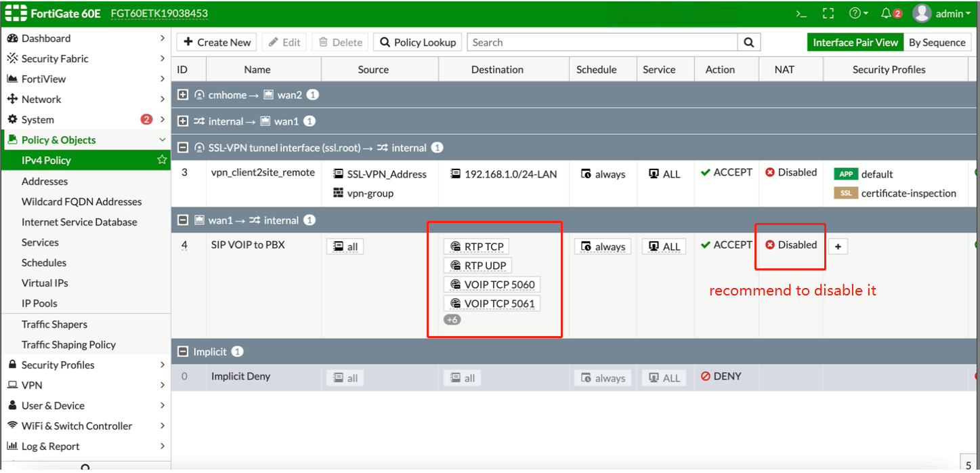Click the search magnifier button
The height and width of the screenshot is (473, 980).
748,42
